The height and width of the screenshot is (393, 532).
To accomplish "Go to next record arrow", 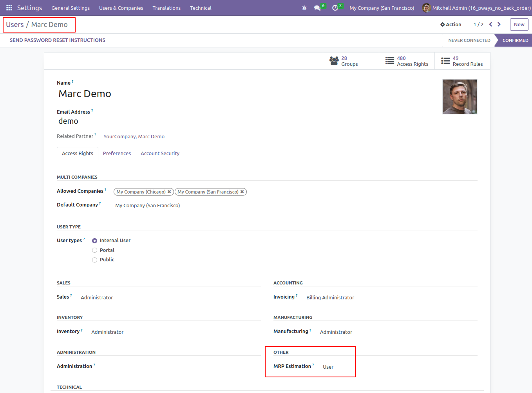I will (x=499, y=24).
